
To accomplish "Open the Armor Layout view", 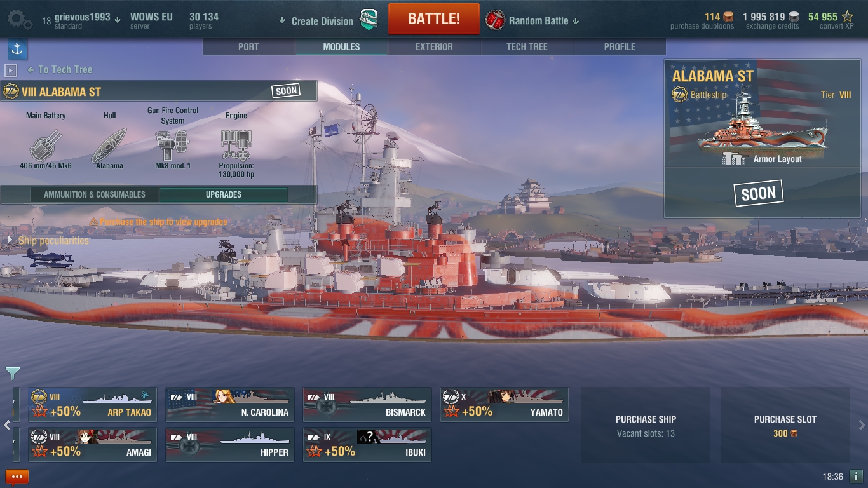I will coord(763,159).
